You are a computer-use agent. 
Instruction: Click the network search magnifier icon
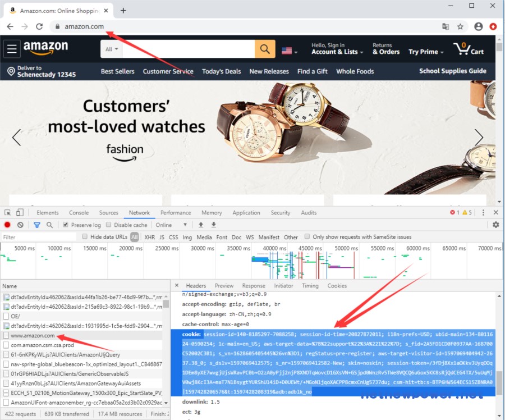pos(49,225)
